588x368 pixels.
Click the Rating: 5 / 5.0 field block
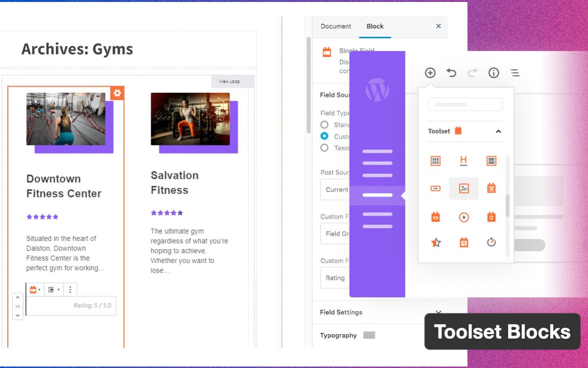point(71,306)
